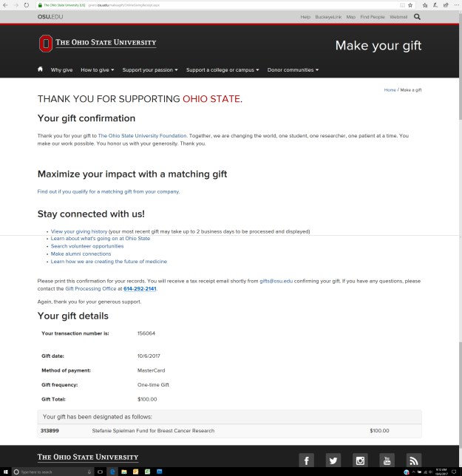Click the Instagram icon in footer
The height and width of the screenshot is (476, 462).
tap(361, 460)
